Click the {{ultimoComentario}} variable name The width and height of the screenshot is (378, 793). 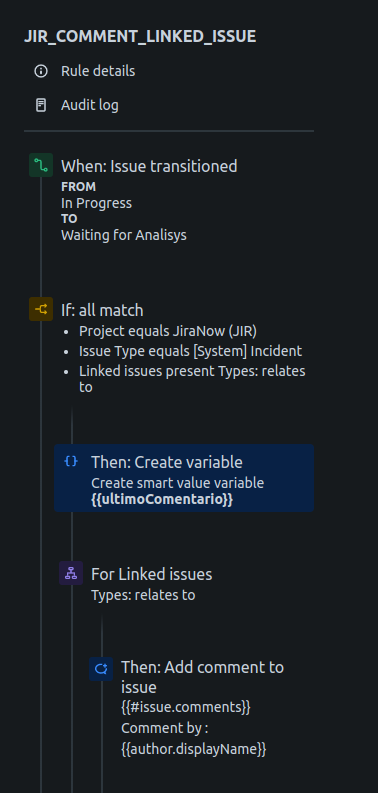162,499
